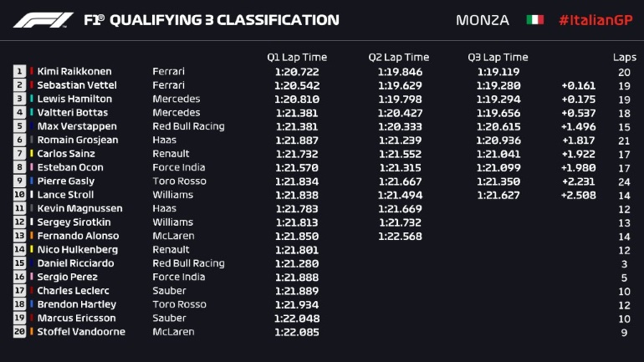Select Fernando Alonso's Q2 time 1:22.568

[x=398, y=236]
